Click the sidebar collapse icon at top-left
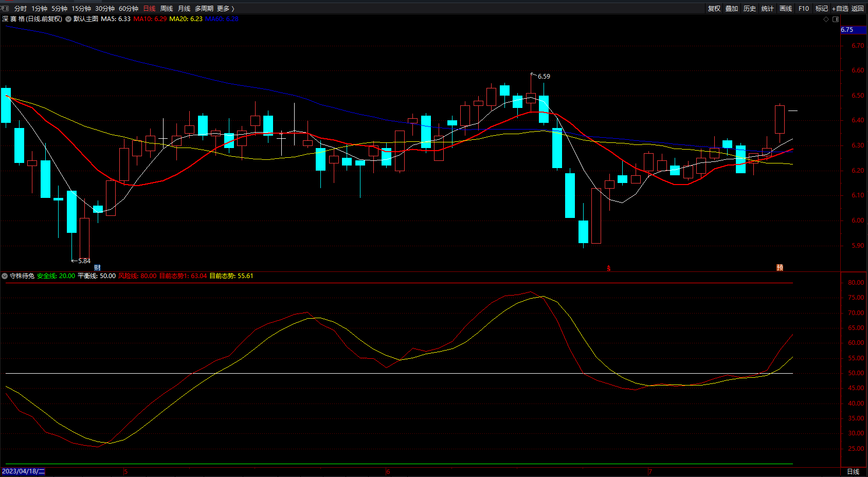The image size is (868, 477). (5, 8)
